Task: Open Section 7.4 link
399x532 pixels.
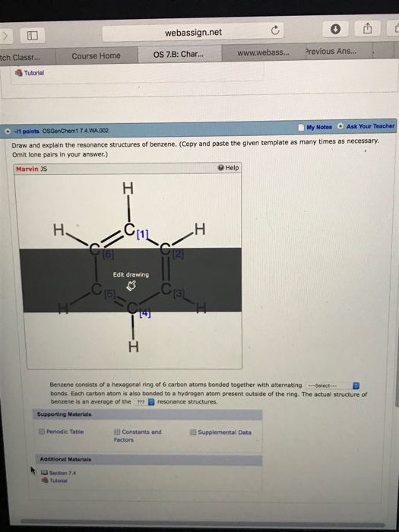Action: (63, 473)
